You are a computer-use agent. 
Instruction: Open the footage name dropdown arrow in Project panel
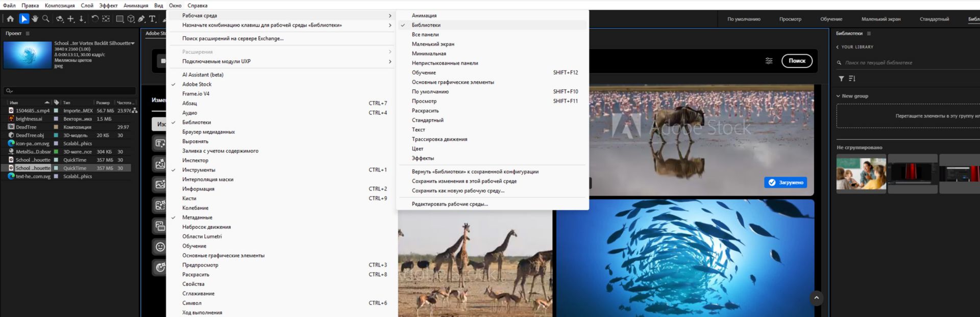click(x=133, y=43)
